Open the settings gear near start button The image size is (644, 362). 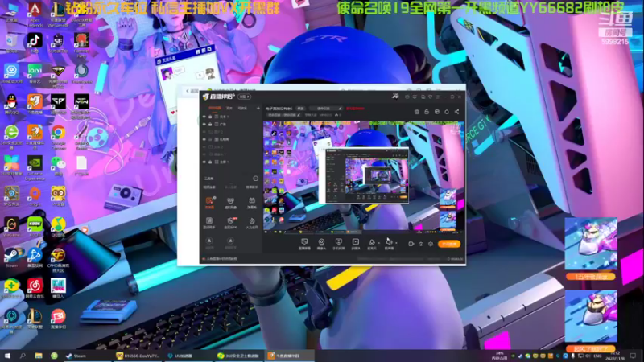(431, 244)
